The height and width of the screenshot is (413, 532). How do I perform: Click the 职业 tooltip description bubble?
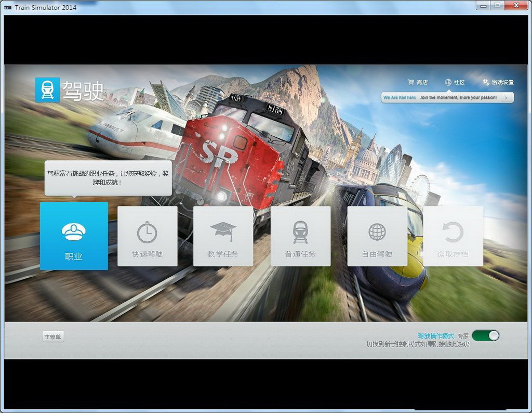(x=108, y=178)
